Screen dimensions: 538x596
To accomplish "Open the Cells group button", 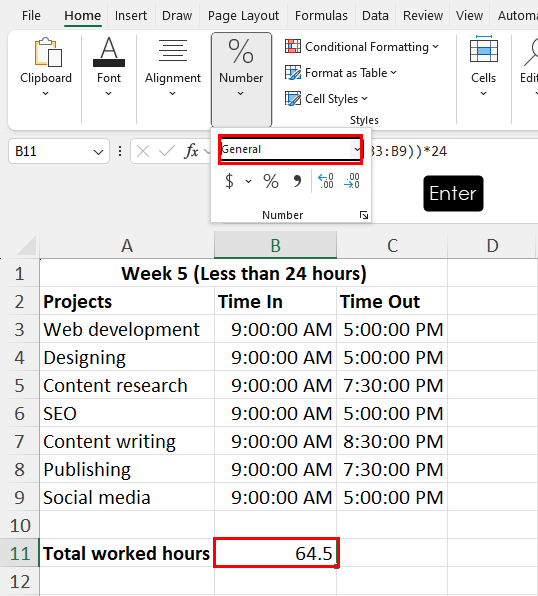I will [x=483, y=67].
